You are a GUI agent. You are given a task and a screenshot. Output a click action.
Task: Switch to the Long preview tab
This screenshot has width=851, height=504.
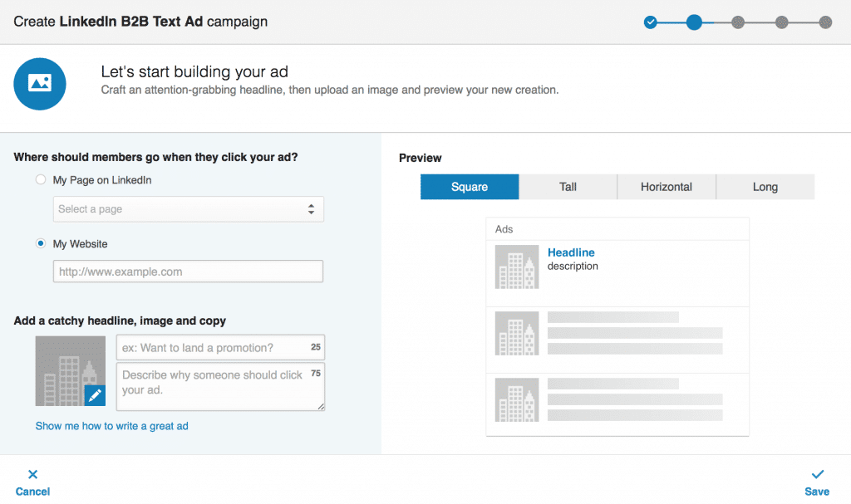click(x=765, y=187)
